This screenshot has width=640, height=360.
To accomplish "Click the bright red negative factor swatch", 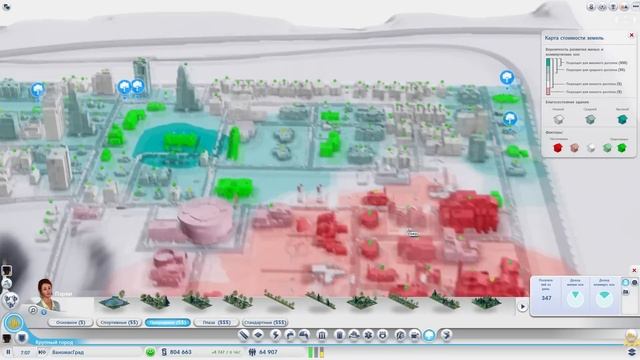I will tap(558, 148).
